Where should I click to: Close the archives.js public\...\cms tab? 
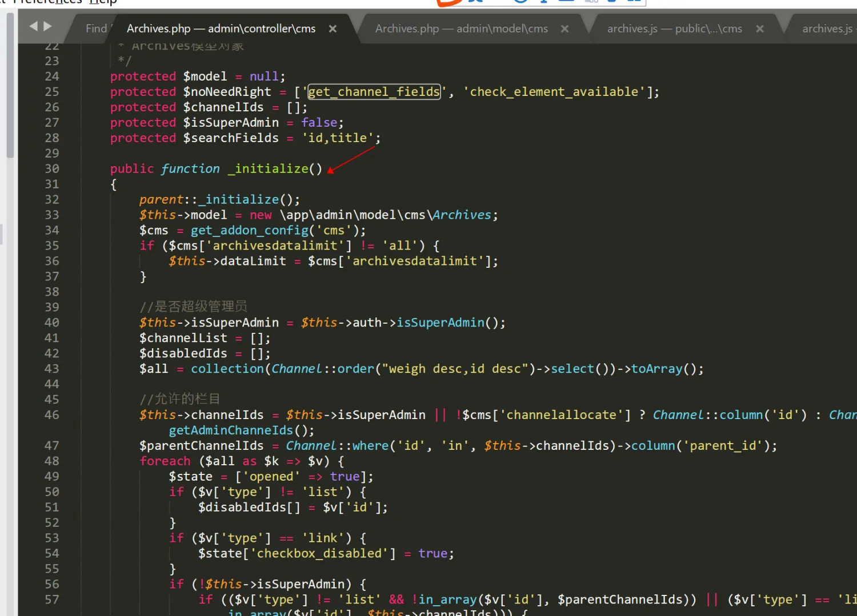tap(760, 29)
